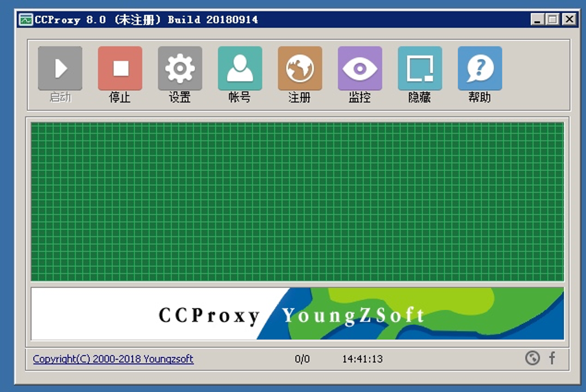Open 设置 settings gear
The height and width of the screenshot is (392, 586).
click(180, 68)
